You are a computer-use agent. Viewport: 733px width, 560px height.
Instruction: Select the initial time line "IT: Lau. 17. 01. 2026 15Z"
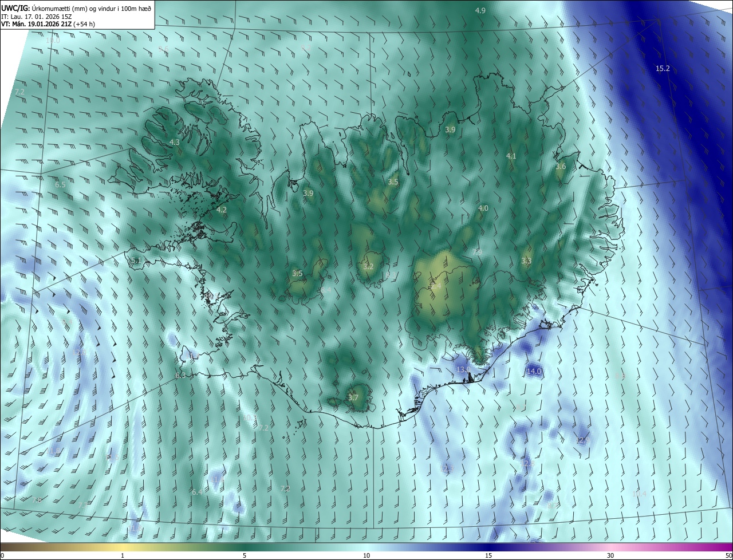point(36,16)
